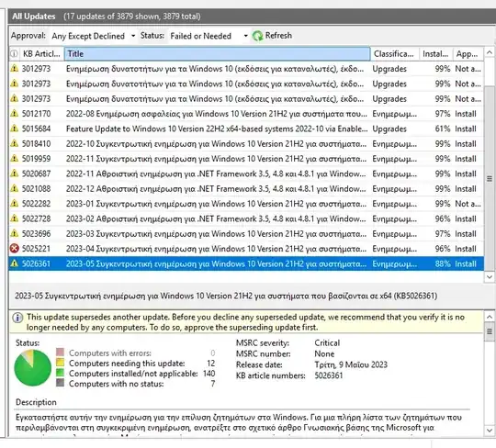Click warning icon for KB 5022282 row
This screenshot has height=448, width=496.
coord(14,204)
